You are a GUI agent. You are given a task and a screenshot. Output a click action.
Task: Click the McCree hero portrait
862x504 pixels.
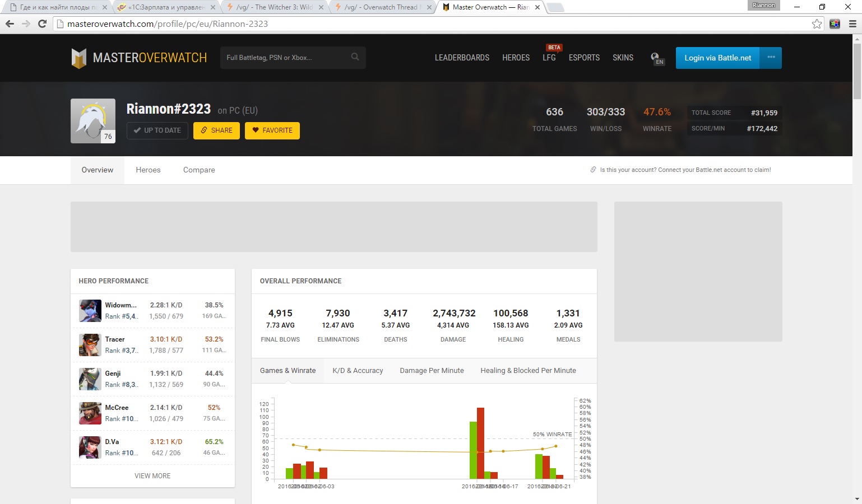click(90, 413)
